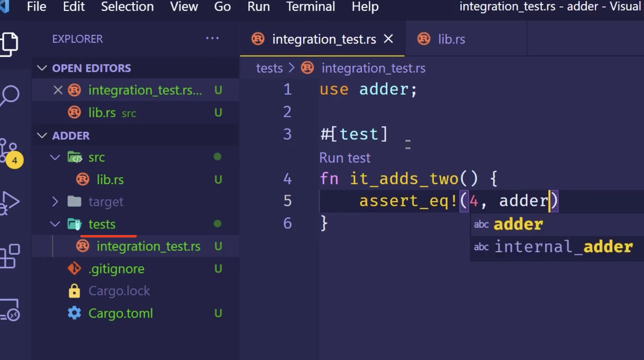Collapse the ADDER project section
The width and height of the screenshot is (644, 360).
point(42,136)
